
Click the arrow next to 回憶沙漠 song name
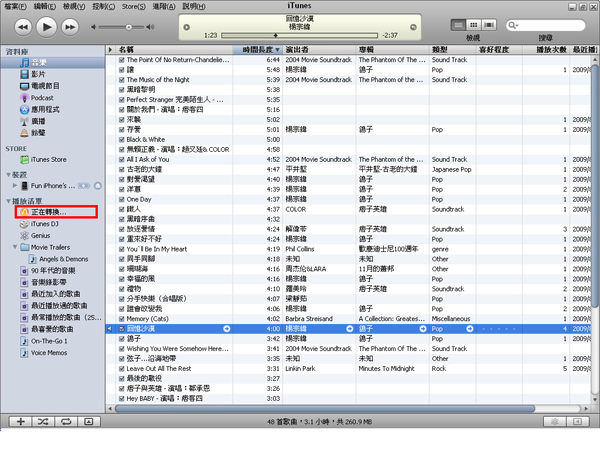[227, 329]
